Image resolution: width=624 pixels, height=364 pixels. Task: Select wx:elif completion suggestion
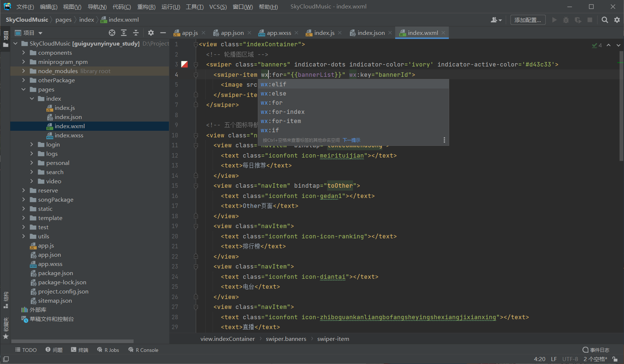[x=353, y=84]
